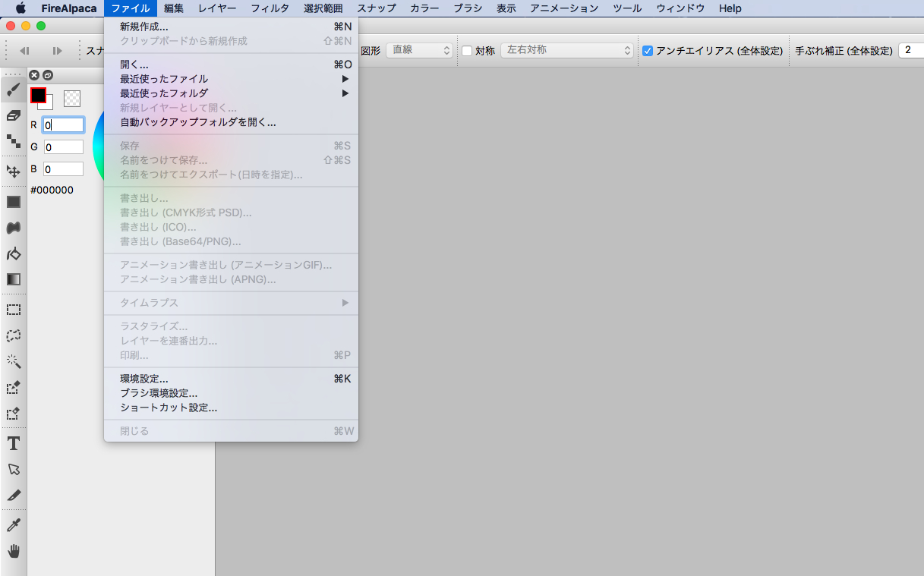The width and height of the screenshot is (924, 576).
Task: Open the カラー menu
Action: click(x=424, y=8)
